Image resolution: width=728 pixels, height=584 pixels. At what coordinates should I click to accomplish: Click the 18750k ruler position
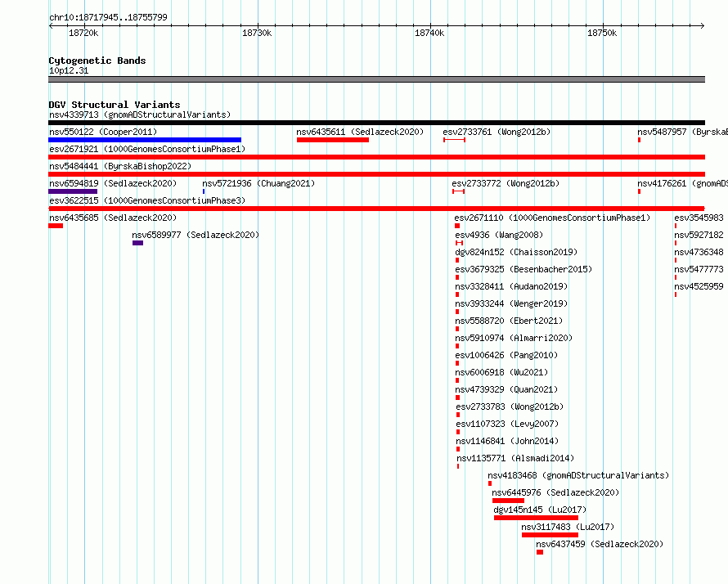tap(602, 33)
